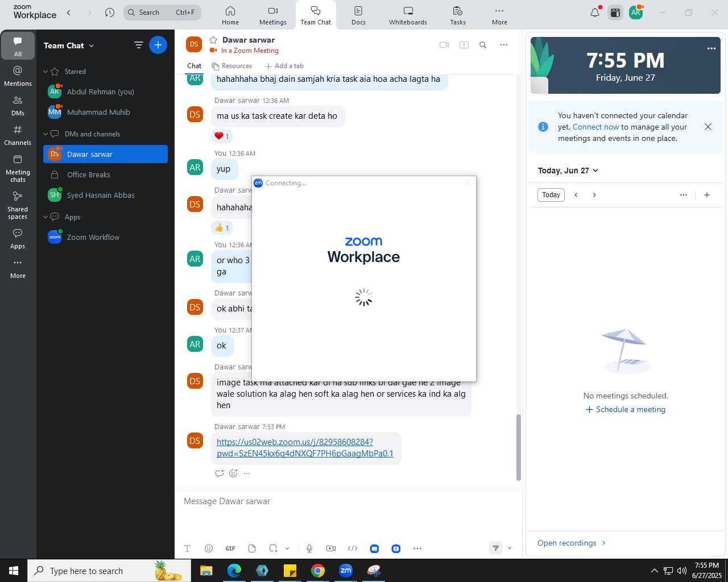This screenshot has width=728, height=582.
Task: Click the share screen icon in the chat header
Action: click(x=464, y=45)
